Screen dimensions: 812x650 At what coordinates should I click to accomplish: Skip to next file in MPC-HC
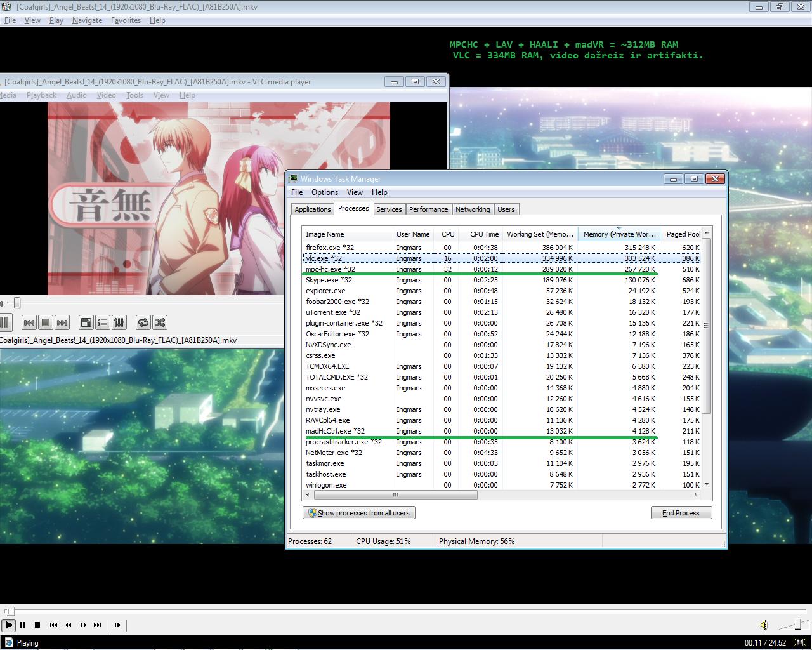(x=98, y=625)
